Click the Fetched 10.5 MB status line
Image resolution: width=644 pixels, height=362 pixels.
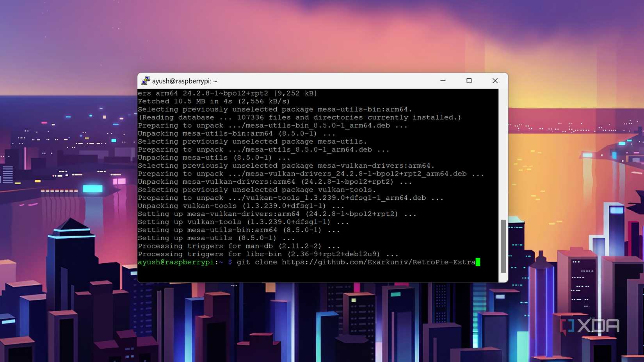click(x=214, y=101)
